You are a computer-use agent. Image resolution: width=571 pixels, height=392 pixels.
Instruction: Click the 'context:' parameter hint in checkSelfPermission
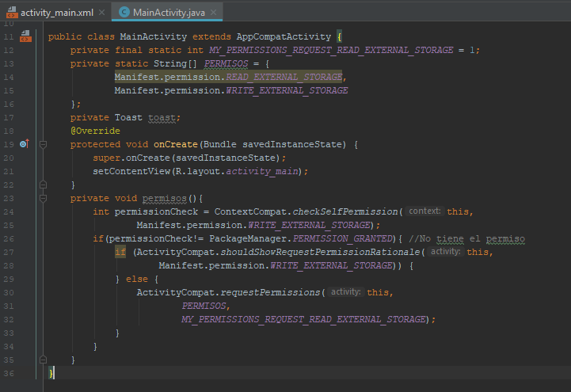point(425,211)
